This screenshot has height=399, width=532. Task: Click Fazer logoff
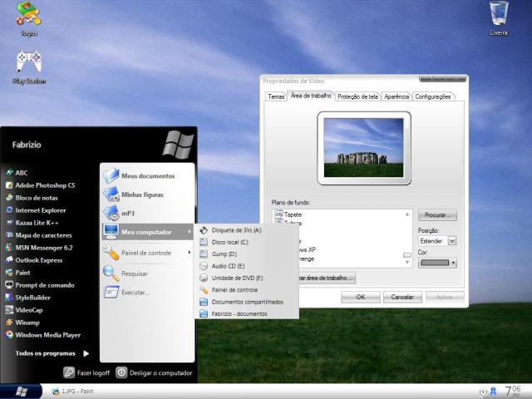point(86,372)
